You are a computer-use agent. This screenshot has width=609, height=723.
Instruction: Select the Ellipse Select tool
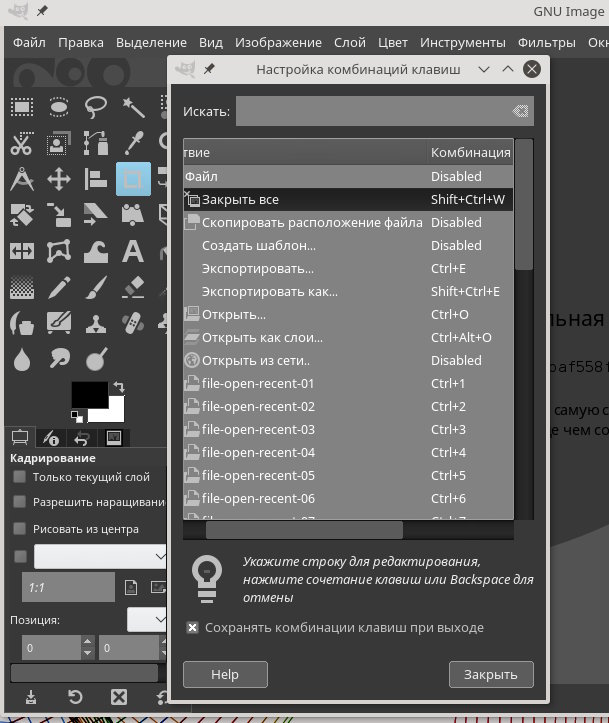click(x=59, y=107)
